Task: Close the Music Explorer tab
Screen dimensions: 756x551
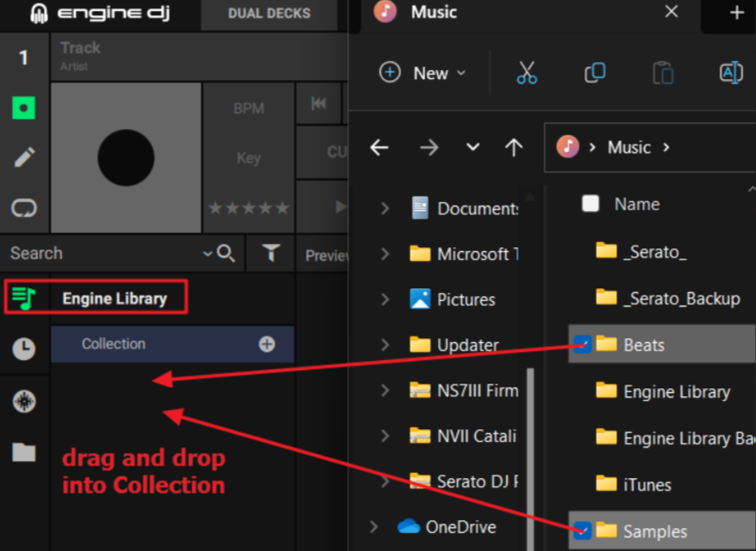Action: [x=671, y=12]
